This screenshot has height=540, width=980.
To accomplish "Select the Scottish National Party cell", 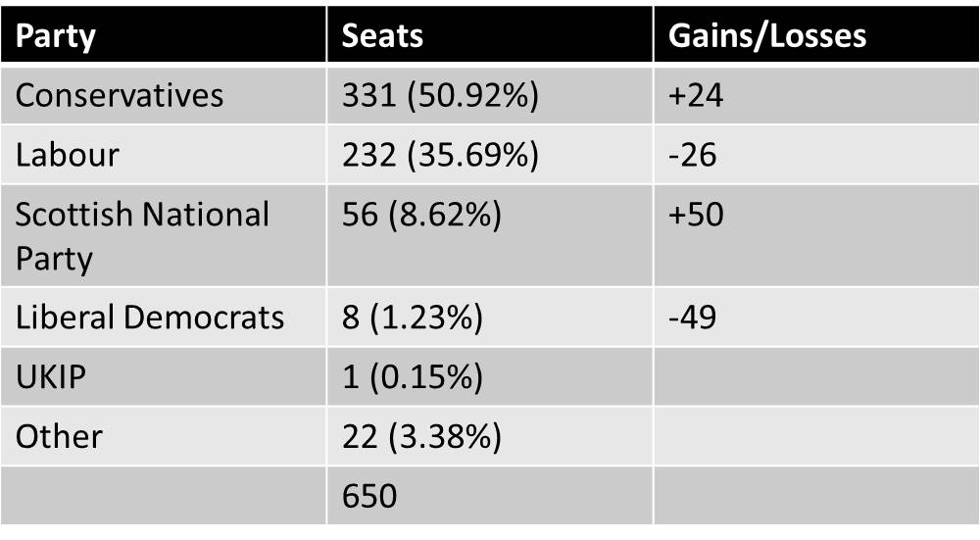I will tap(142, 236).
